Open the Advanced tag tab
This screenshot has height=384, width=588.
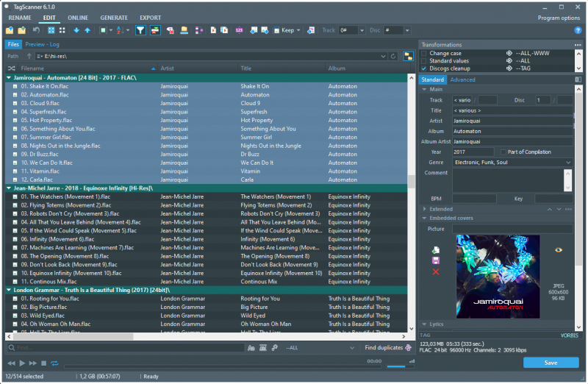coord(462,79)
